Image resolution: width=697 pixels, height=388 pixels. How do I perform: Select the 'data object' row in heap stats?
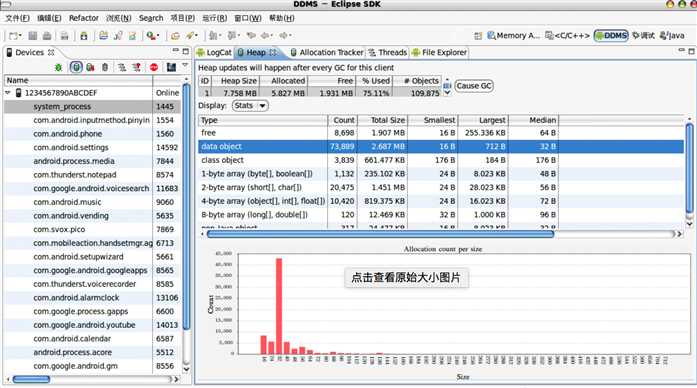pos(441,147)
